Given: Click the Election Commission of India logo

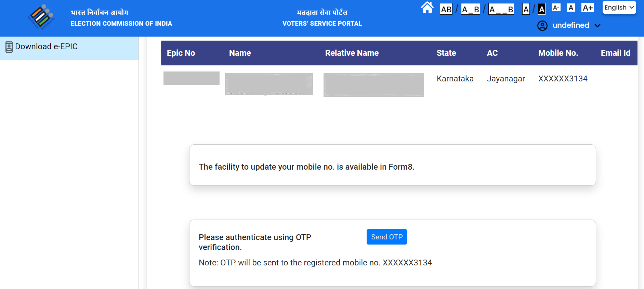Looking at the screenshot, I should pos(41,17).
